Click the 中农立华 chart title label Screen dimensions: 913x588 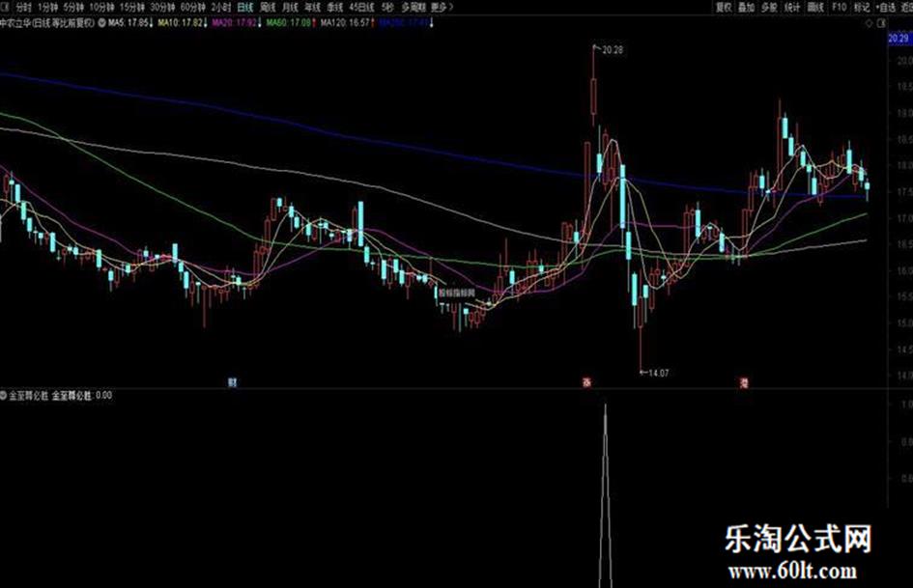point(47,23)
